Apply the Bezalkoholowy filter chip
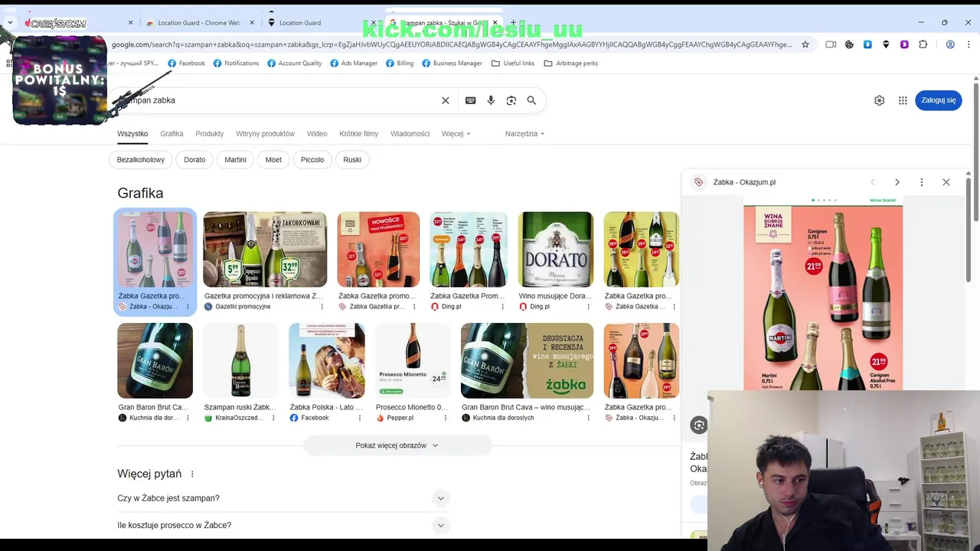The image size is (980, 551). [x=141, y=160]
